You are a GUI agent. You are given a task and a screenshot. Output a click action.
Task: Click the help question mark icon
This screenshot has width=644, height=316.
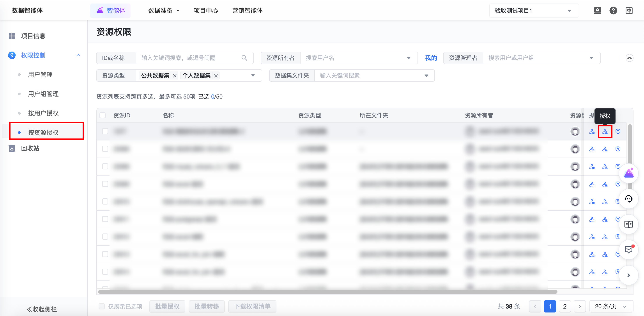click(613, 11)
